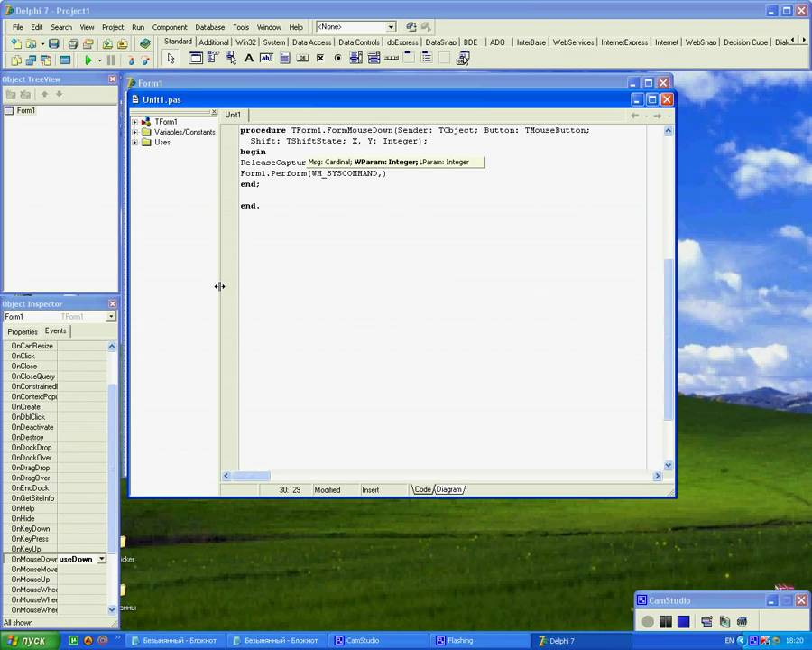812x650 pixels.
Task: Click the Save All toolbar icon
Action: tap(73, 44)
